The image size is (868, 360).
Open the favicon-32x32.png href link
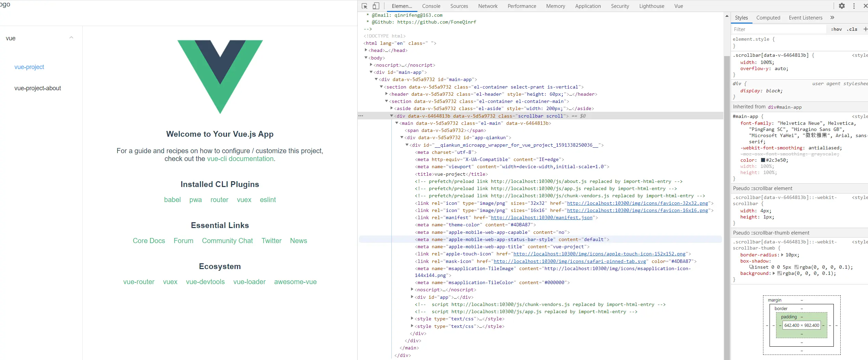[x=638, y=203]
